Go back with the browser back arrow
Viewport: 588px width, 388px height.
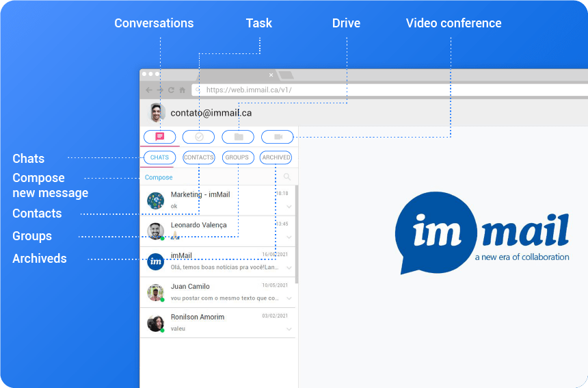coord(149,90)
